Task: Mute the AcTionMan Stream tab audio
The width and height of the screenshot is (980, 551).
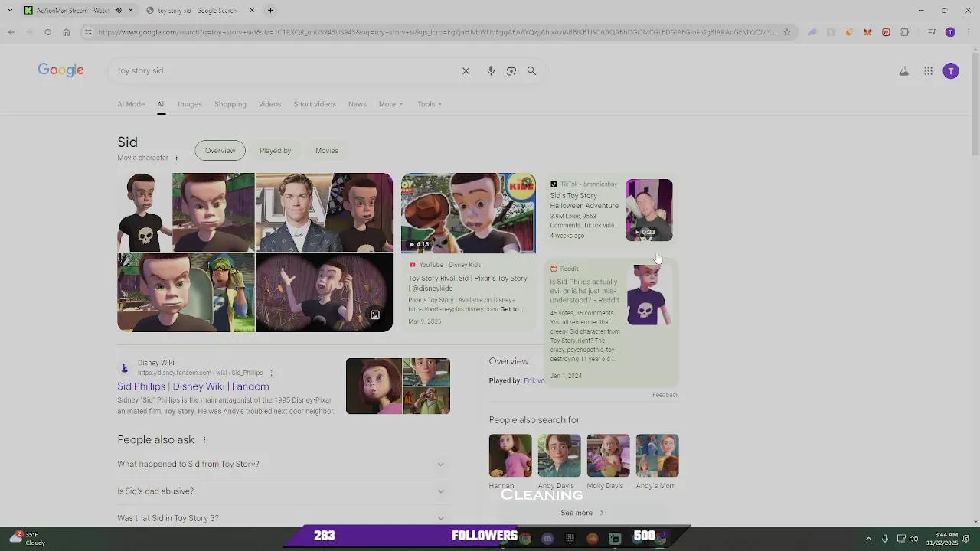Action: click(x=118, y=11)
